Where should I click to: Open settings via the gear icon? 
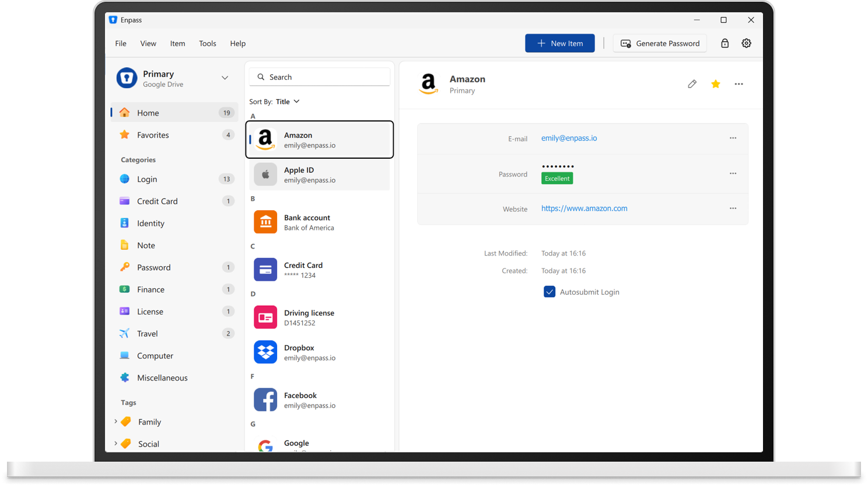[x=746, y=43]
